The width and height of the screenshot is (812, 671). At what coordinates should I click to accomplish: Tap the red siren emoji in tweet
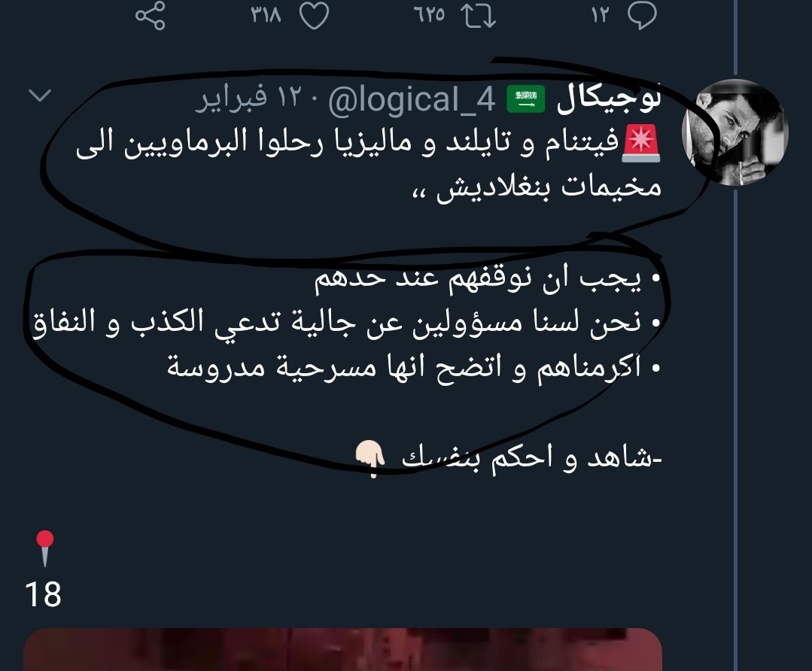pos(642,143)
